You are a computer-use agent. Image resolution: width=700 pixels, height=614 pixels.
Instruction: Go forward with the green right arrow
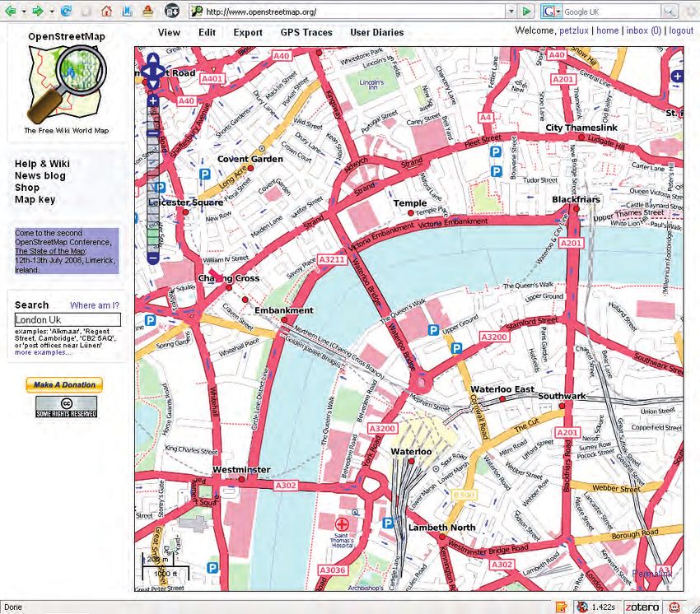pyautogui.click(x=38, y=11)
